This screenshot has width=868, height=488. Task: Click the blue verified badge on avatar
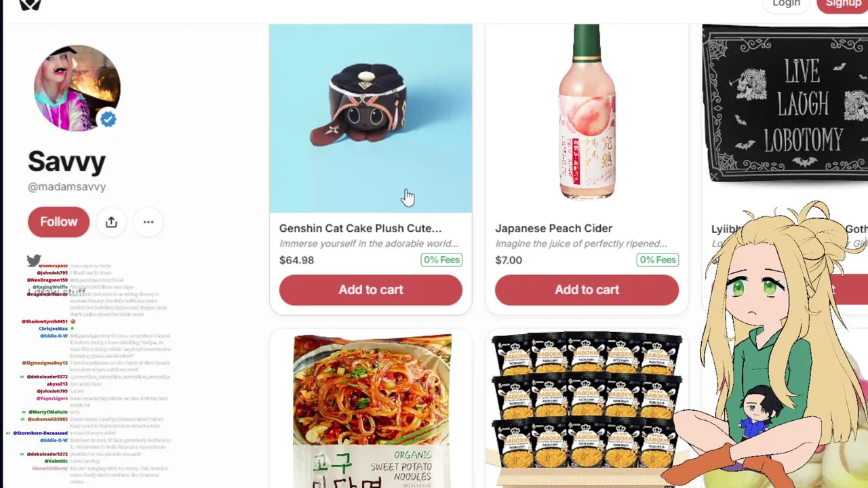click(x=108, y=119)
